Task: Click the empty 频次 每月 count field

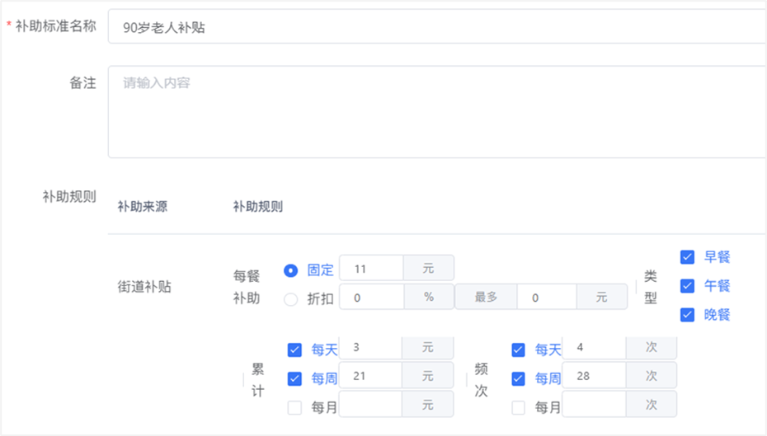Action: (595, 404)
